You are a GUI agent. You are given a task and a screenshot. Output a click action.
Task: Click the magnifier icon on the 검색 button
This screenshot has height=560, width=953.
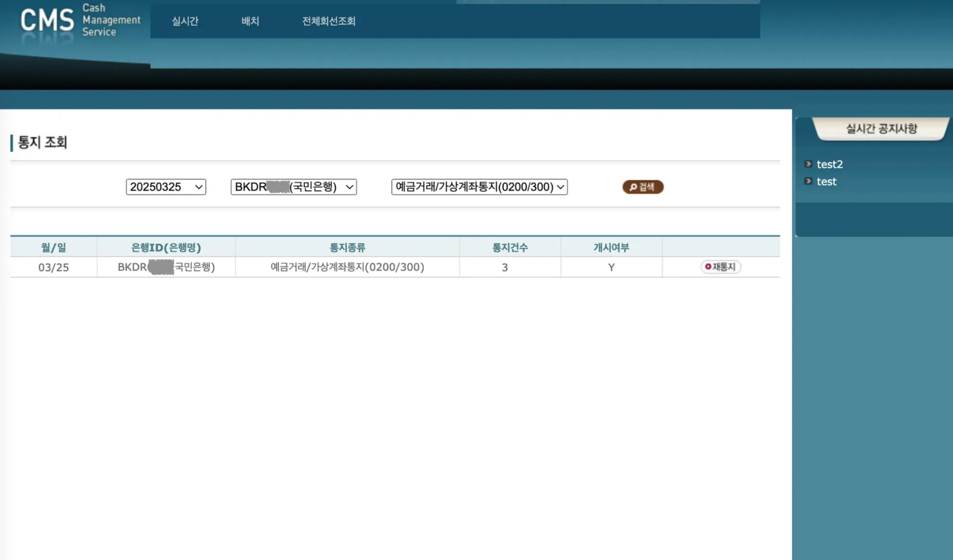point(633,187)
